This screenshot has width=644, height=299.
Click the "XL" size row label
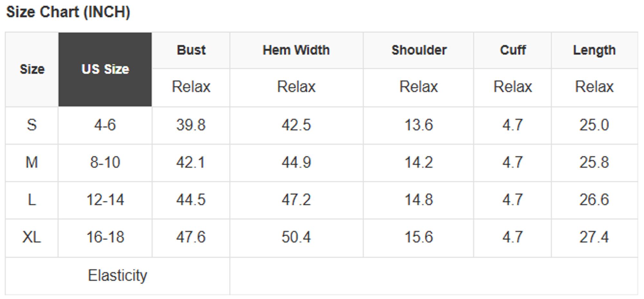coord(32,237)
